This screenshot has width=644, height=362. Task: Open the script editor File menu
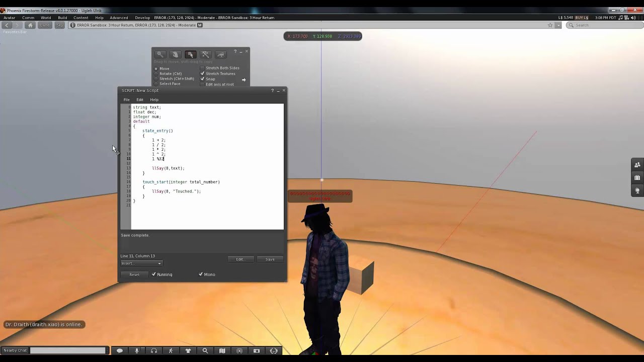127,100
